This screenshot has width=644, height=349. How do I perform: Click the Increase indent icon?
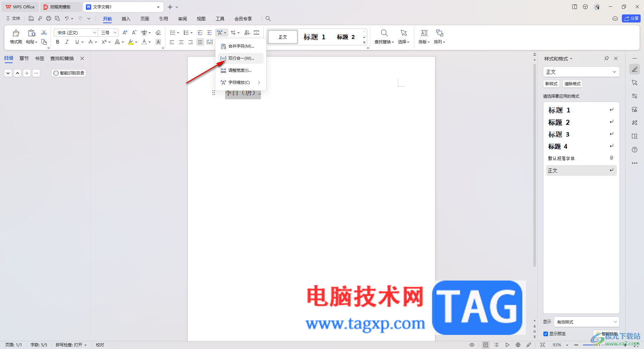point(209,33)
